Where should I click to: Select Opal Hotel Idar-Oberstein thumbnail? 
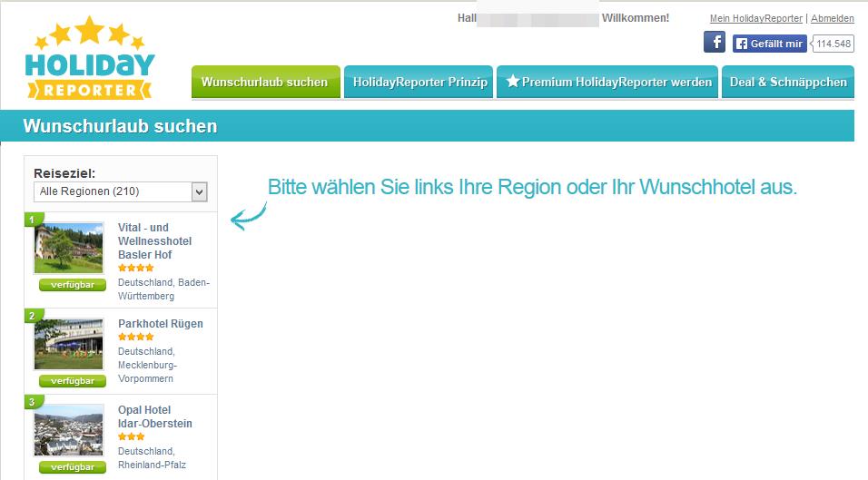pos(69,430)
